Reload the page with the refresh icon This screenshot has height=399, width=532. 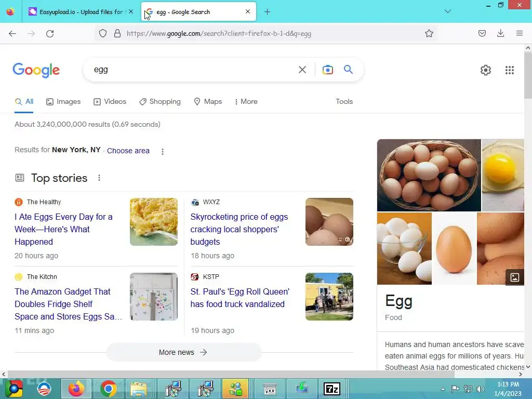(50, 33)
